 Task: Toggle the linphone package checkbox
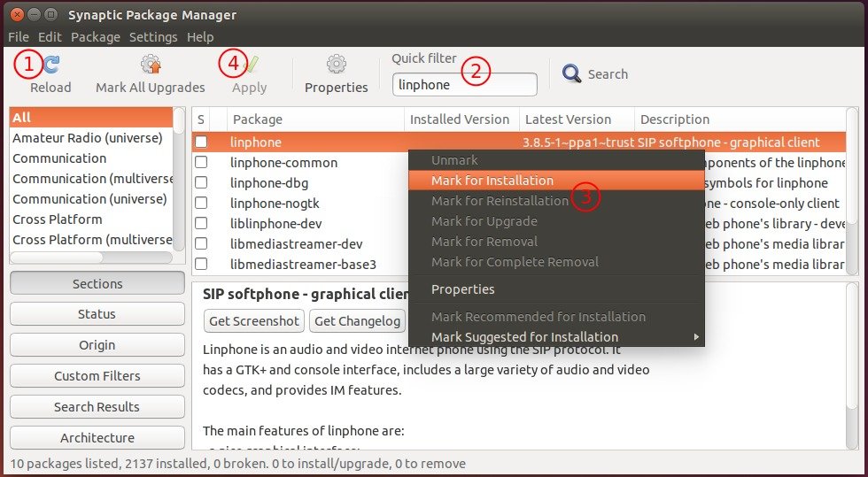[201, 142]
